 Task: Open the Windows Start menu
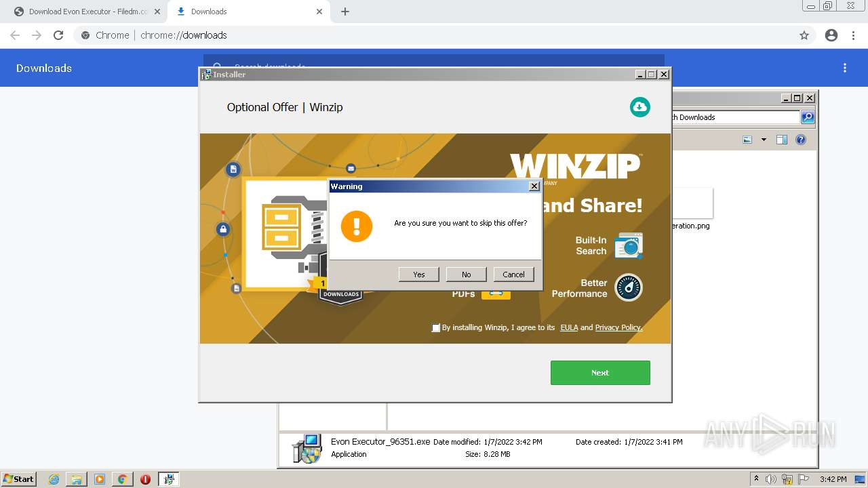(x=19, y=479)
